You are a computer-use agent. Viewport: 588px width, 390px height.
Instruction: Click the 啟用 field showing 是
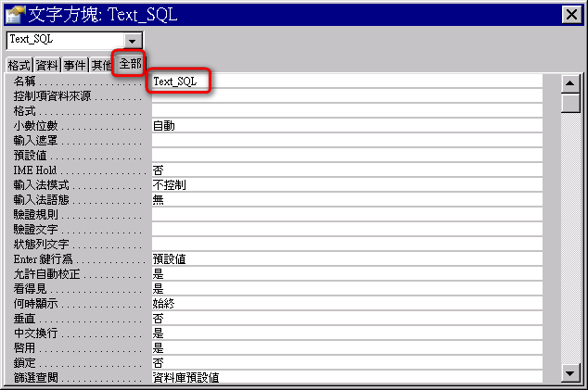[x=347, y=348]
